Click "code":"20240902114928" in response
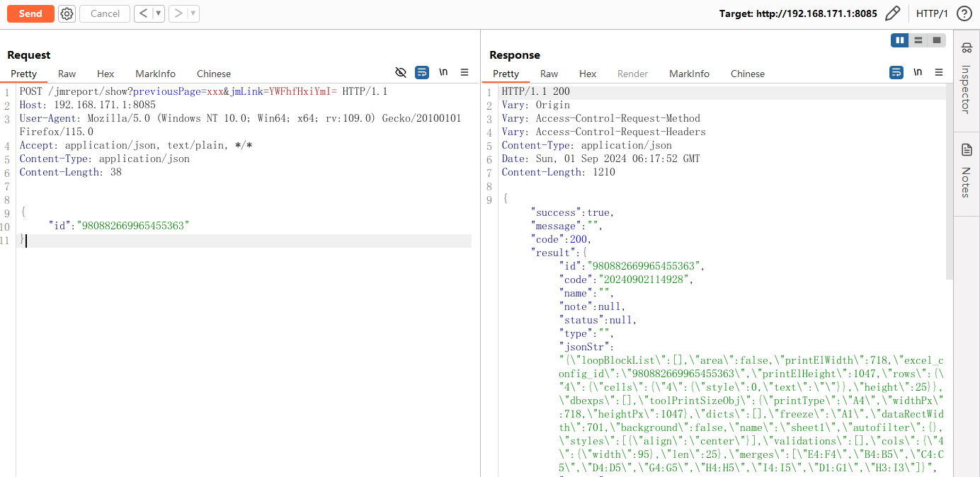Image resolution: width=980 pixels, height=477 pixels. [627, 280]
